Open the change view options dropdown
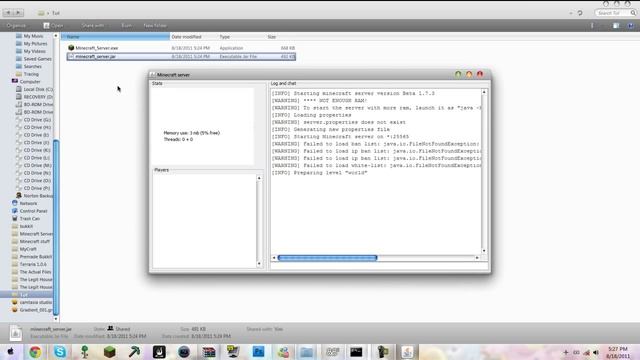640x360 pixels. (x=592, y=26)
